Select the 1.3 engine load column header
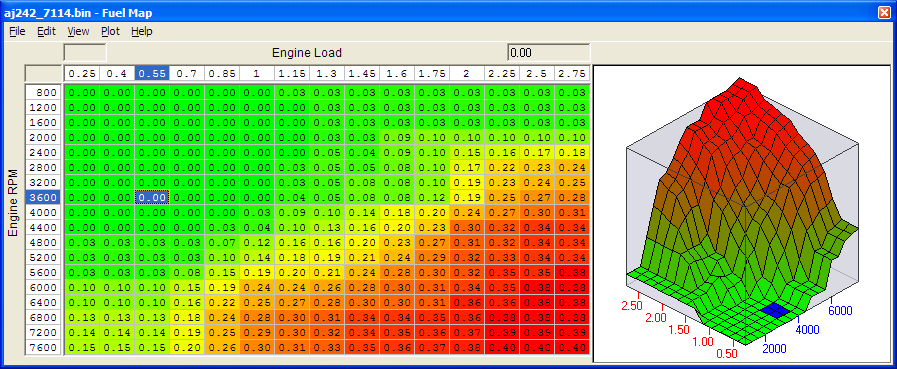Image resolution: width=897 pixels, height=369 pixels. pos(327,73)
